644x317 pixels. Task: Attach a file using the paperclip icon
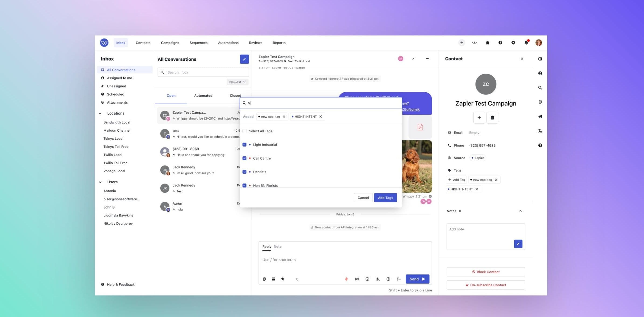264,279
